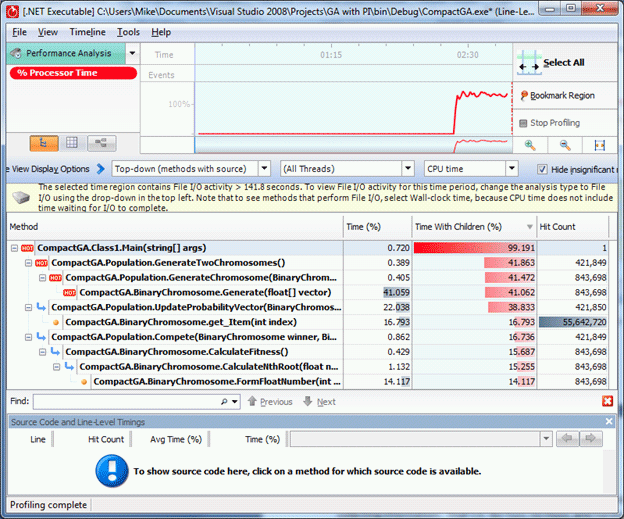Click the orange dot beside get_Item
The image size is (624, 519).
click(x=56, y=323)
